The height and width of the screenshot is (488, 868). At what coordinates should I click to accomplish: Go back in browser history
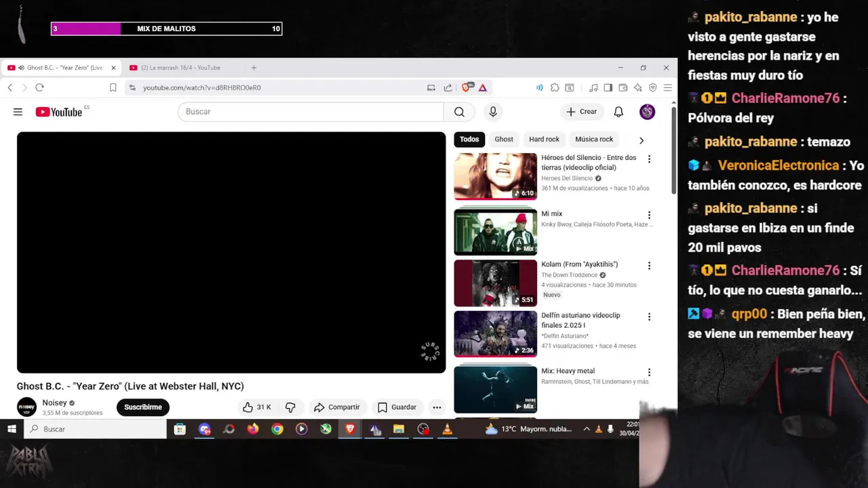point(10,87)
